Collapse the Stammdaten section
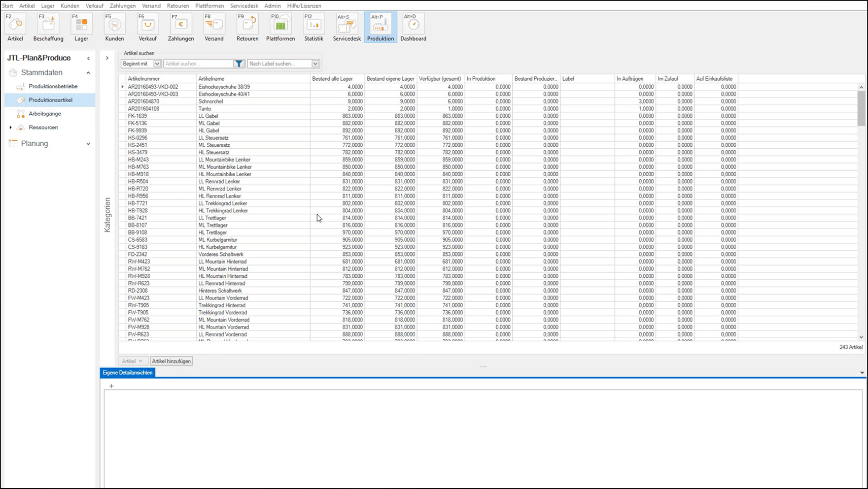 coord(88,73)
